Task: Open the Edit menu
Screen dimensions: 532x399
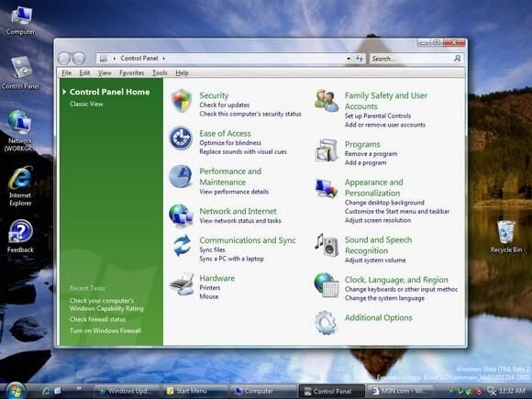Action: 84,73
